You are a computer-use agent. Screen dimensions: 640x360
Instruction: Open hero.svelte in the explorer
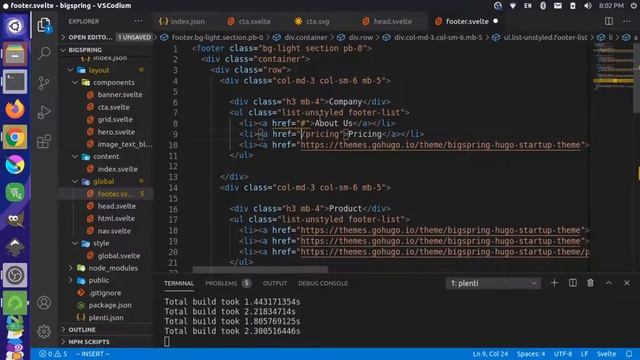106,132
